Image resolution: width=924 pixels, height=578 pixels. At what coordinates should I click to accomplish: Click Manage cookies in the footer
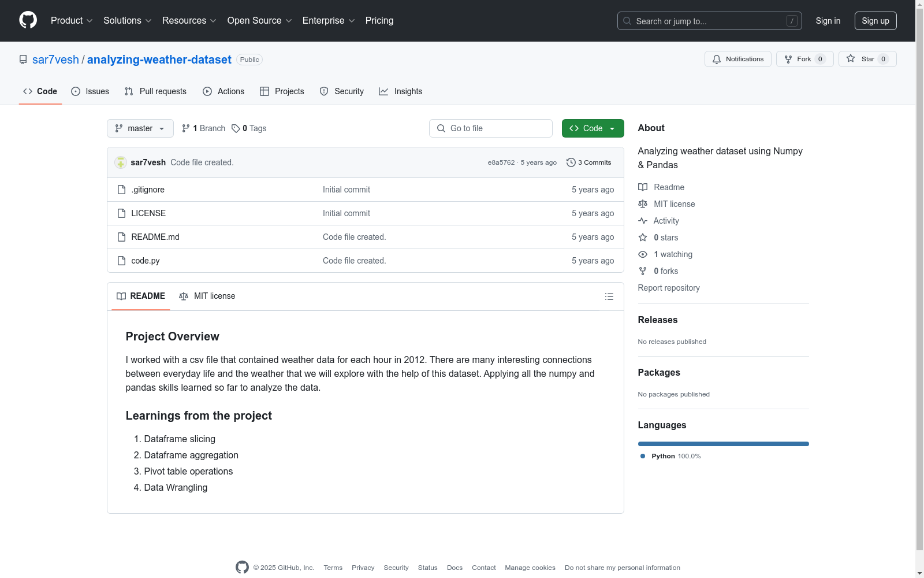530,568
